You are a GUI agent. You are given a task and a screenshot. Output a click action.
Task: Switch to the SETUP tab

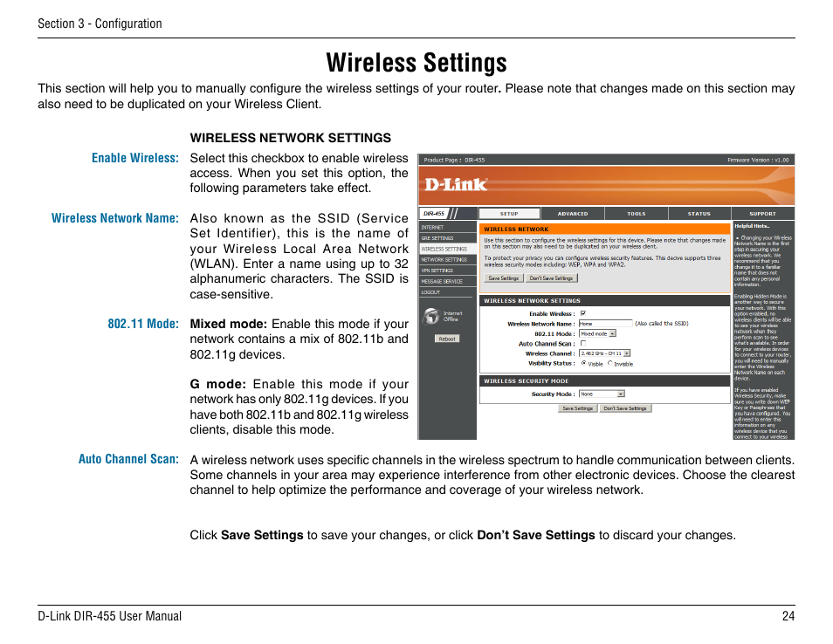click(509, 214)
